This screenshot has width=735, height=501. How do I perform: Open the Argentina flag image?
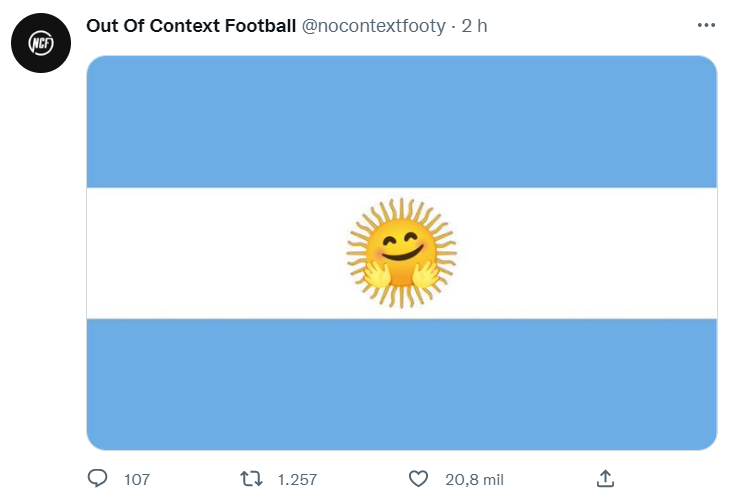(x=402, y=253)
